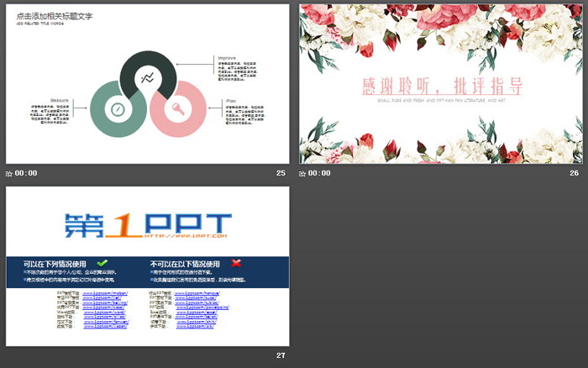Click the transition star icon under slide 25
Viewport: 588px width, 368px height.
9,173
